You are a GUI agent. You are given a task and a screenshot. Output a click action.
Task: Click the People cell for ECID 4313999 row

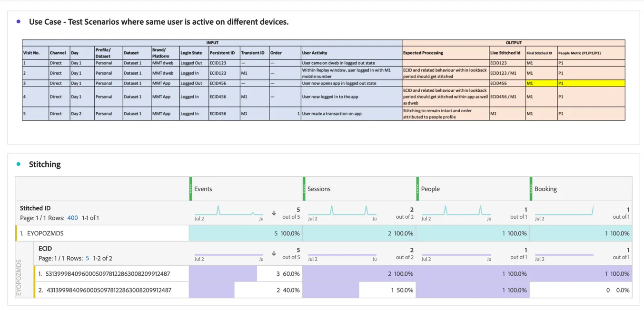[473, 290]
